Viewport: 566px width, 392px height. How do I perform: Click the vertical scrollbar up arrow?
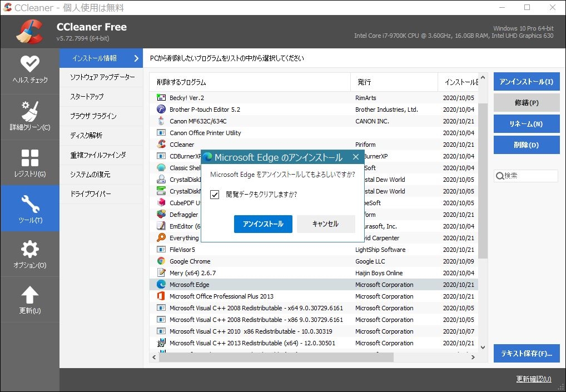click(483, 77)
